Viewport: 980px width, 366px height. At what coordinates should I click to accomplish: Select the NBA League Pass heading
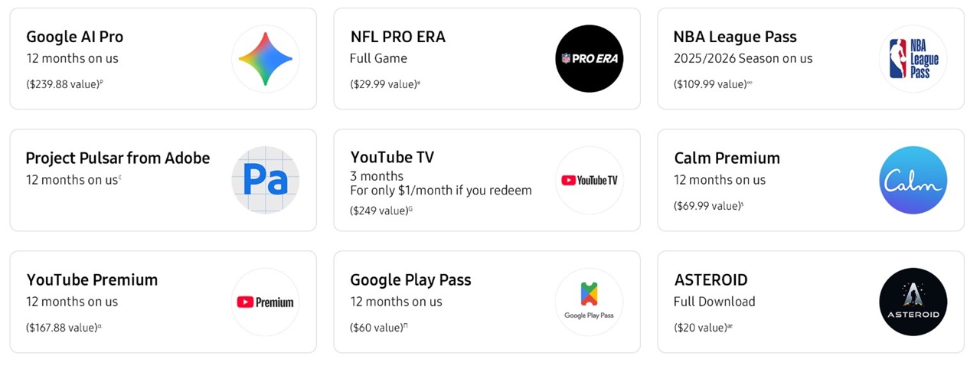(734, 37)
